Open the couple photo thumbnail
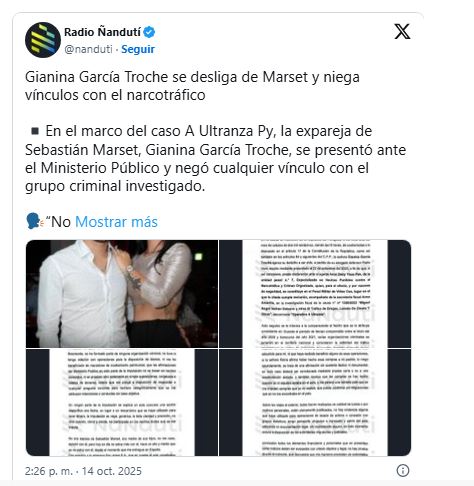474x486 pixels. (x=122, y=294)
